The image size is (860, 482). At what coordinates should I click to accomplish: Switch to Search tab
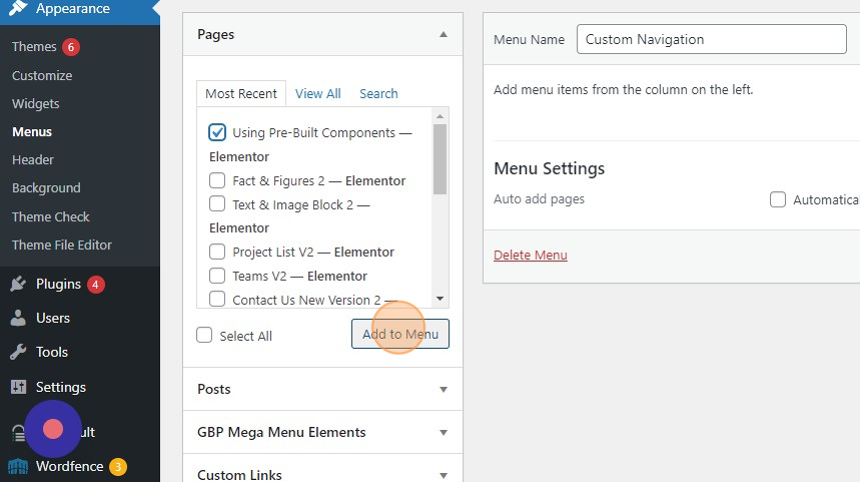pos(378,94)
